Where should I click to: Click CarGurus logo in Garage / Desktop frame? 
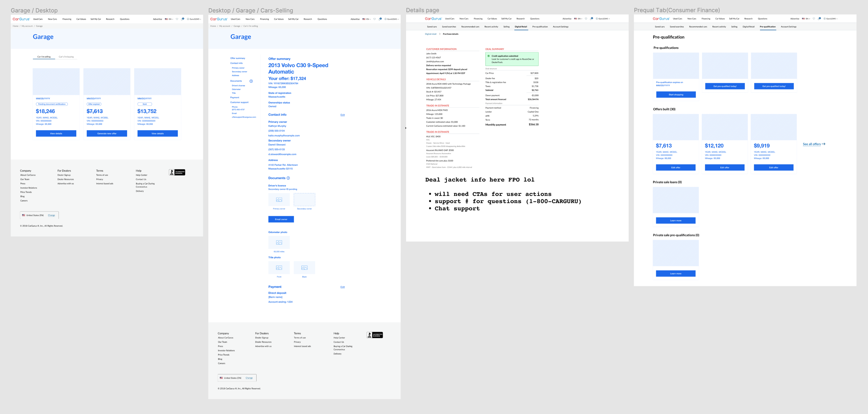(21, 19)
